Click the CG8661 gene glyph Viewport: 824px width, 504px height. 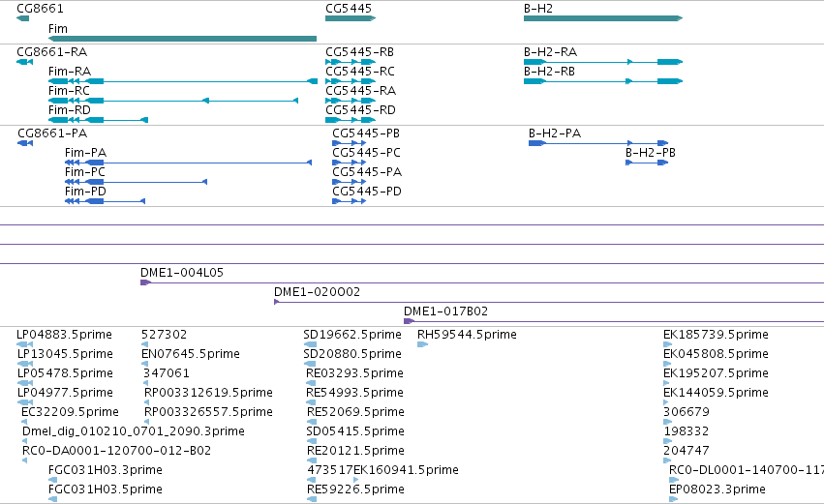(x=22, y=18)
